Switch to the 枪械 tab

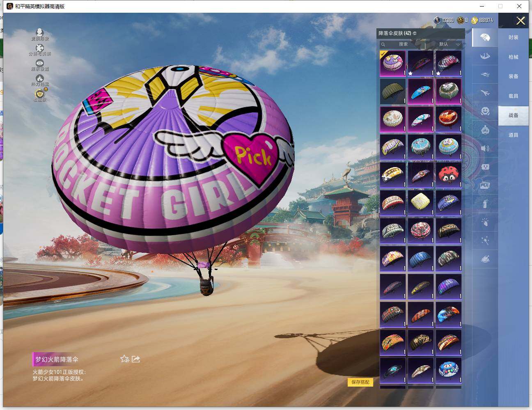pyautogui.click(x=513, y=57)
